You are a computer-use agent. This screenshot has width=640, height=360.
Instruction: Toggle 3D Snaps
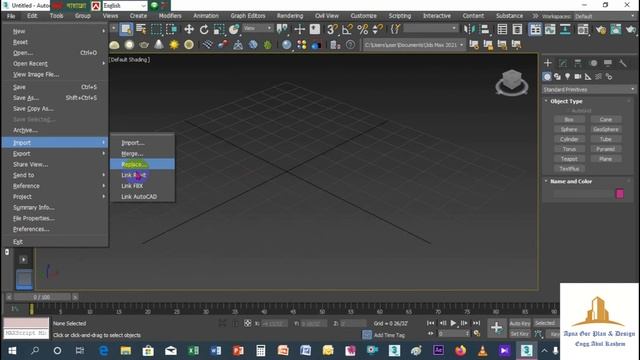[x=332, y=29]
